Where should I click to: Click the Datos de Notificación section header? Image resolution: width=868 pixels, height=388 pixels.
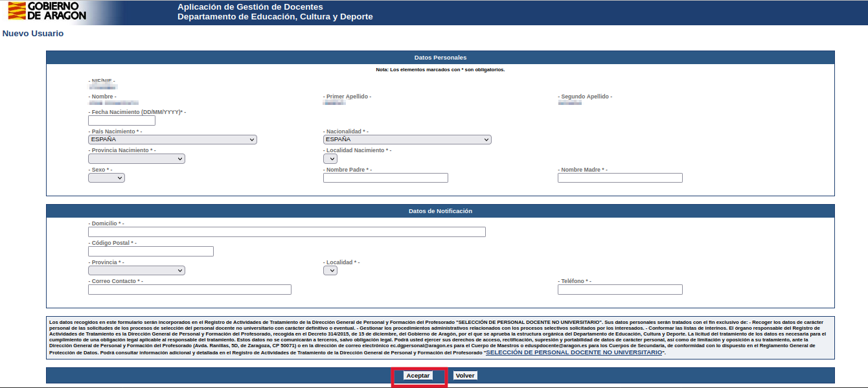[x=440, y=211]
